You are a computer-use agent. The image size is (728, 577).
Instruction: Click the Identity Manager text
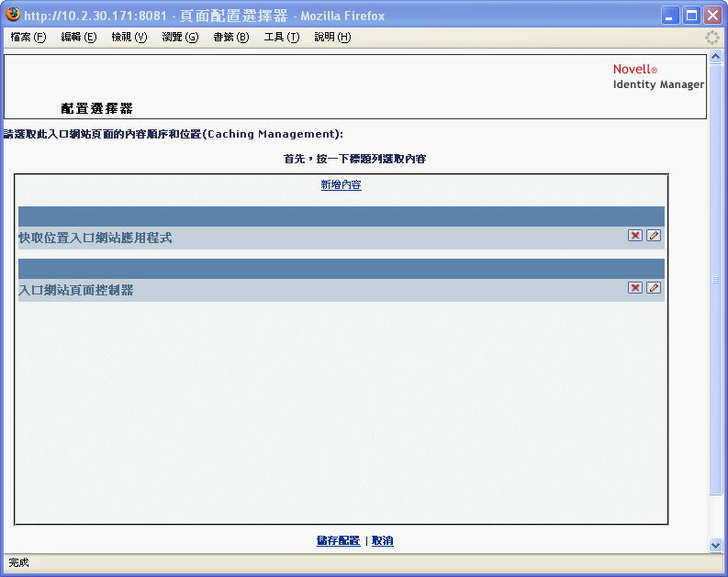pos(658,84)
